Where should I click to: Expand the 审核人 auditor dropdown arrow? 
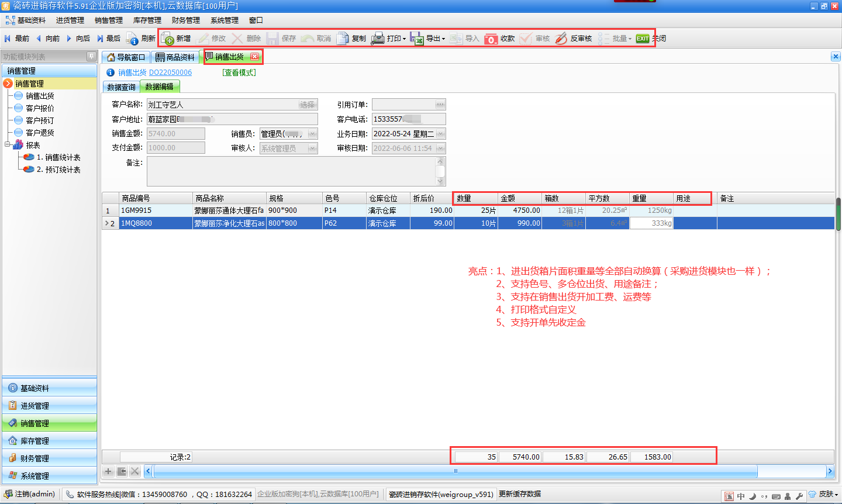tap(313, 149)
